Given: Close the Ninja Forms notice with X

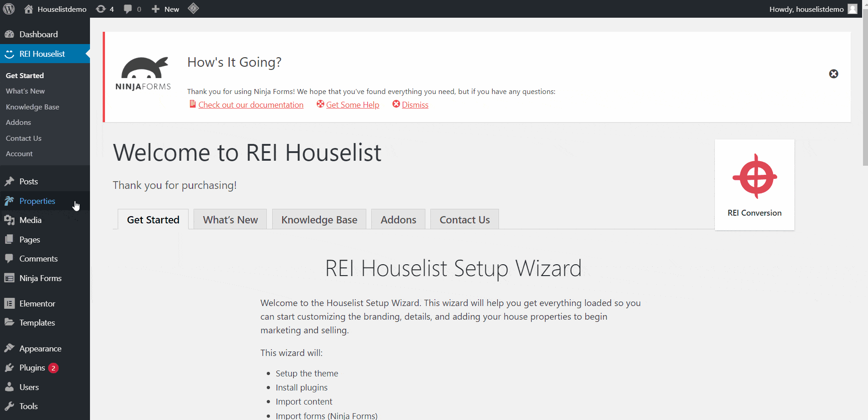Looking at the screenshot, I should (x=833, y=74).
